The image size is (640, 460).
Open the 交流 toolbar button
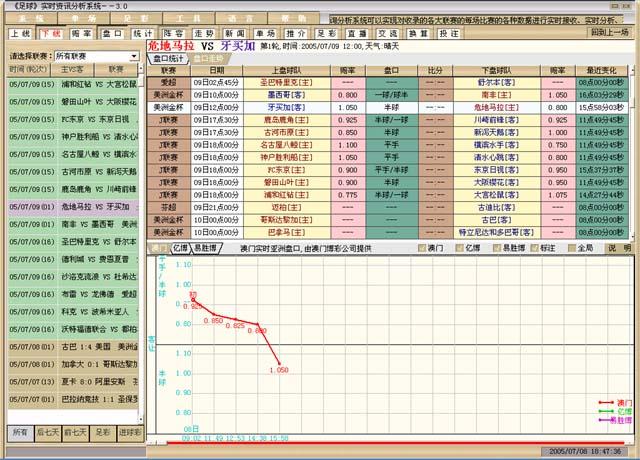(x=387, y=33)
